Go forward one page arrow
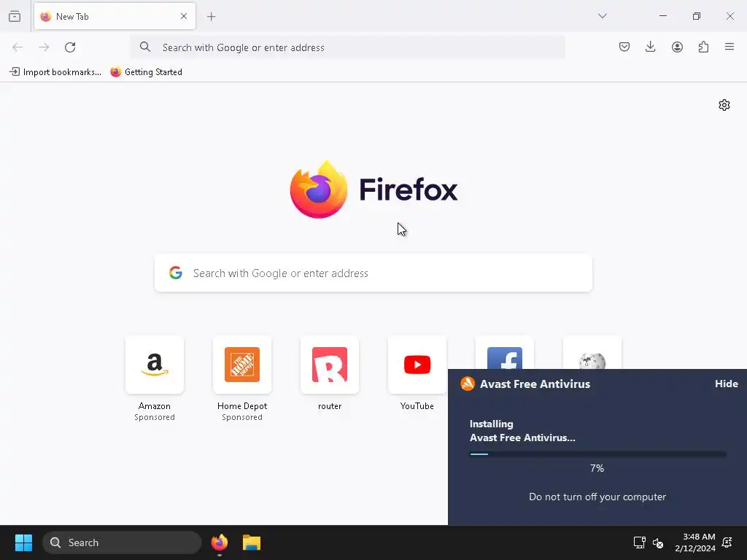Viewport: 747px width, 560px height. point(44,47)
